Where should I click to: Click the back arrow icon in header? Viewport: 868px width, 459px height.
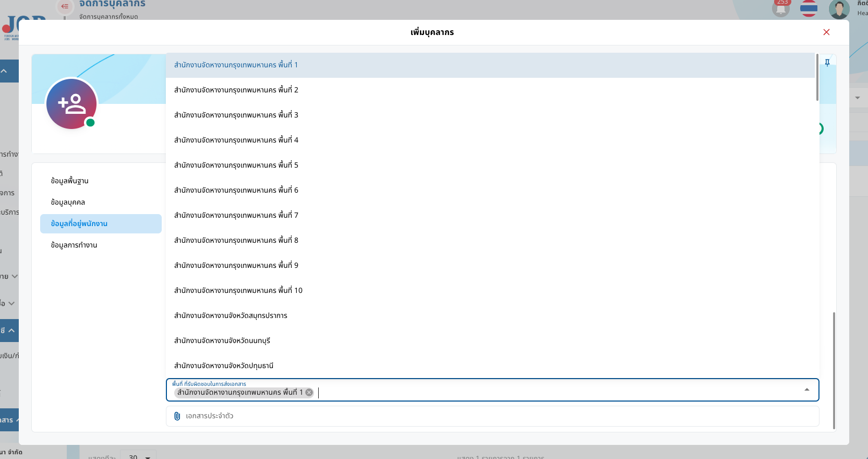pos(65,6)
